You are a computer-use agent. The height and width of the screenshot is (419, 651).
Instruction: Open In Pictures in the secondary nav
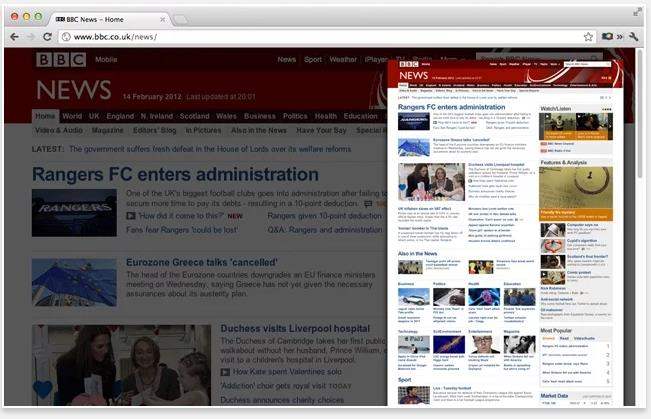tap(203, 130)
